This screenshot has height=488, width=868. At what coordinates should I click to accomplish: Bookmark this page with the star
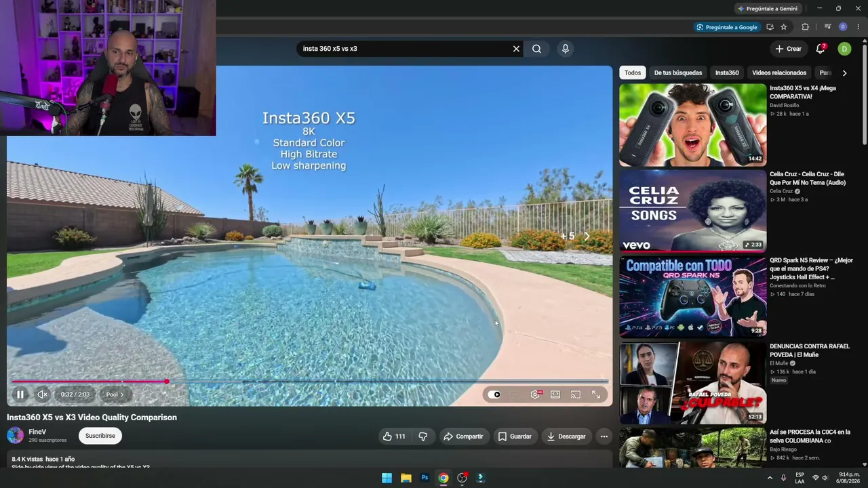click(x=784, y=27)
